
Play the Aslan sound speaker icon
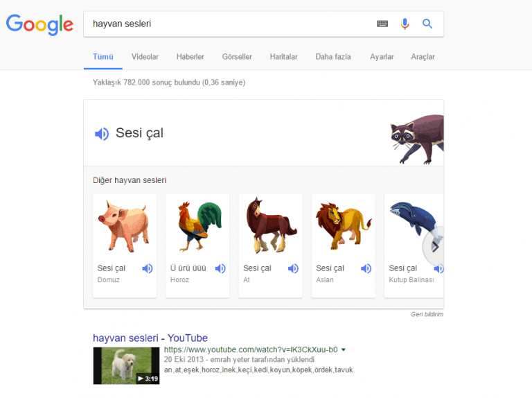366,268
